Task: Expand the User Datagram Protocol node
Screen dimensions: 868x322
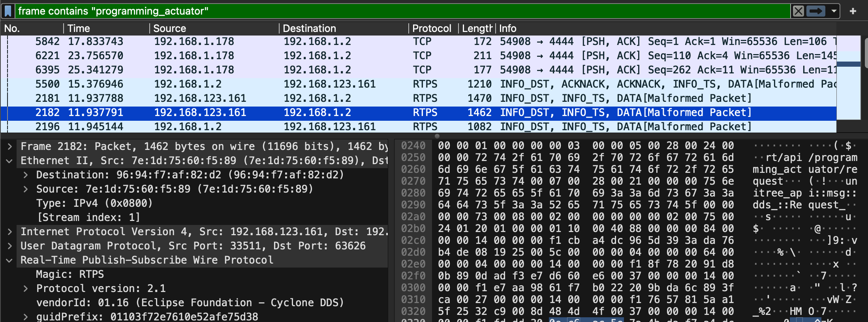Action: pyautogui.click(x=10, y=246)
